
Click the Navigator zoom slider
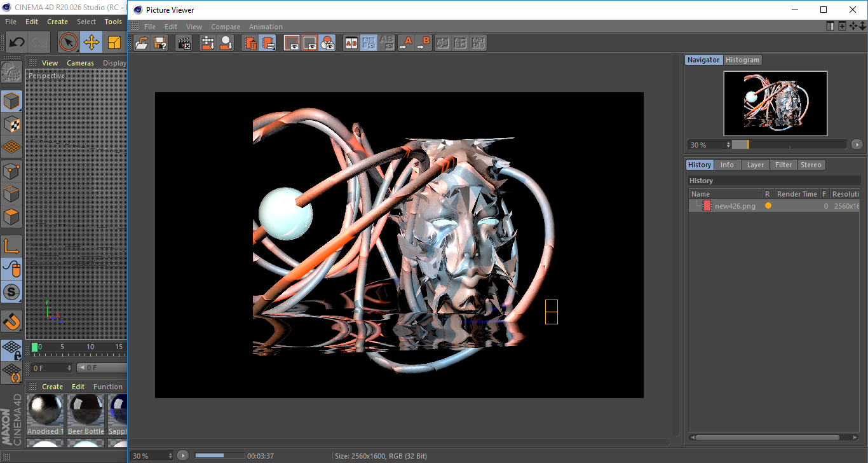click(x=789, y=144)
